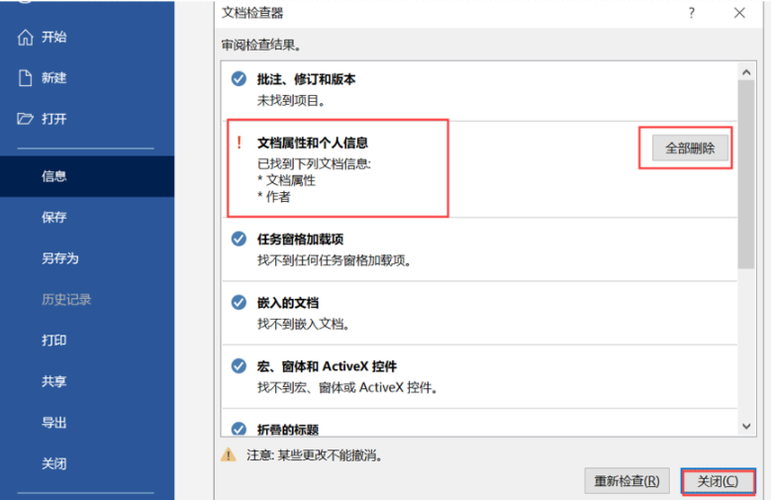Select 打开 in the backstage menu
The image size is (771, 500).
click(x=54, y=118)
